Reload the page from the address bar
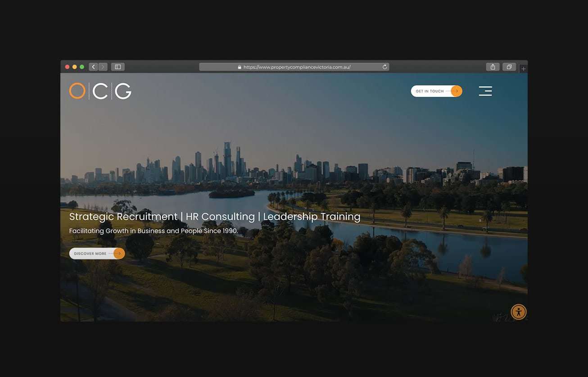 tap(384, 67)
